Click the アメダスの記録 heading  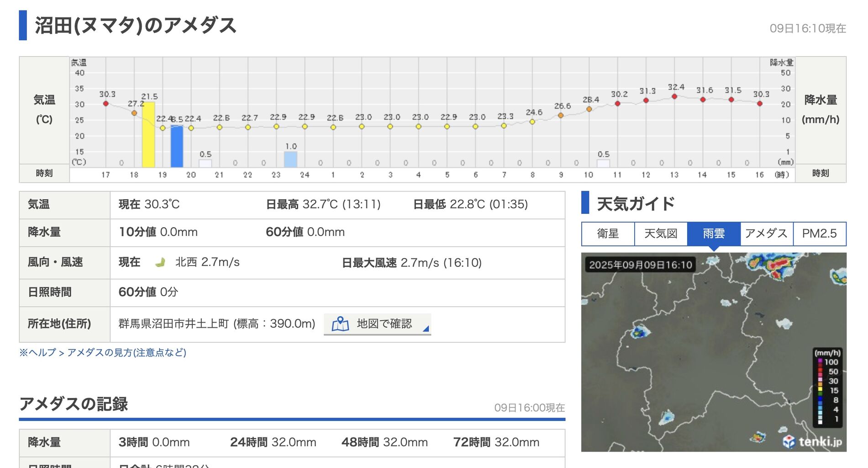coord(74,404)
